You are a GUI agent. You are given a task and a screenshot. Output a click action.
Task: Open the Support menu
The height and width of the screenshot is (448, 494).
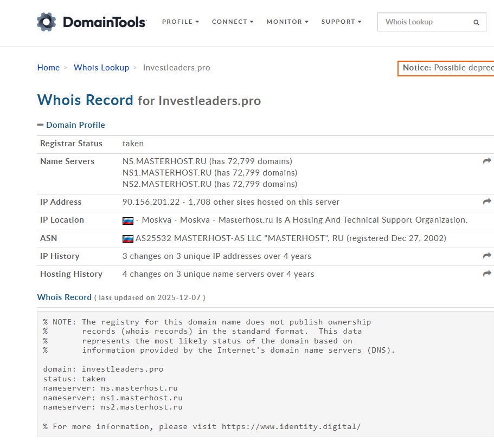[x=341, y=22]
